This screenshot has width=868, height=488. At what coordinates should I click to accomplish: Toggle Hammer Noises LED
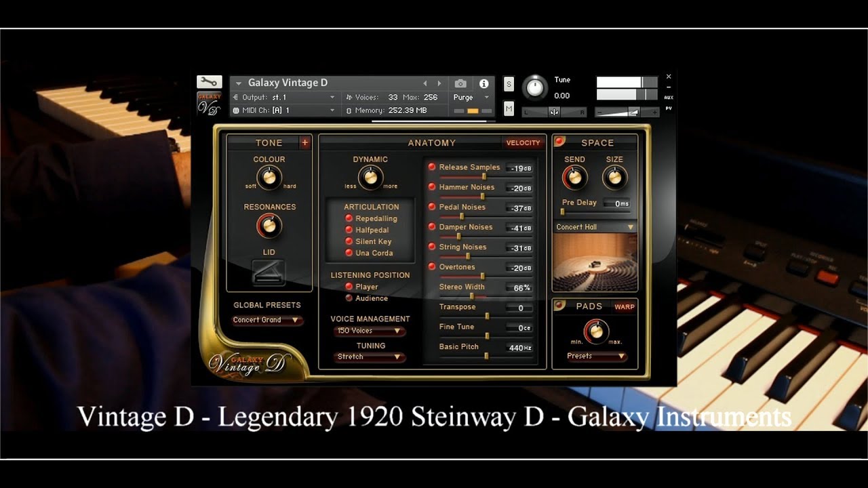432,187
